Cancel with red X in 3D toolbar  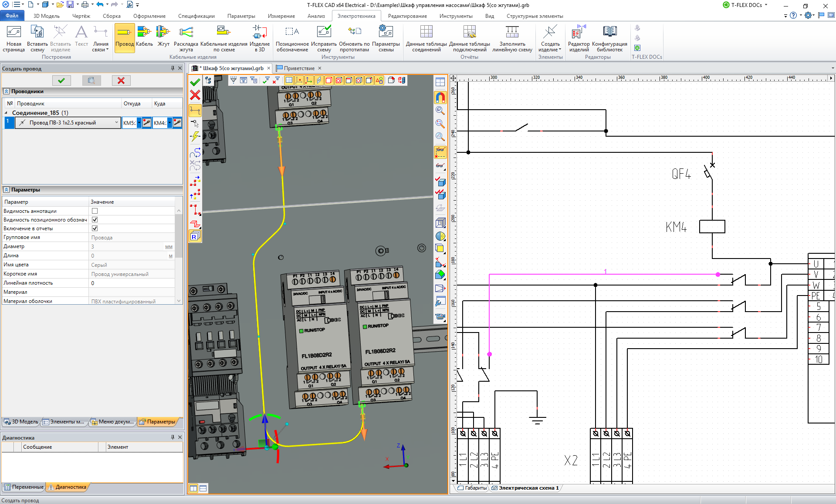(195, 95)
